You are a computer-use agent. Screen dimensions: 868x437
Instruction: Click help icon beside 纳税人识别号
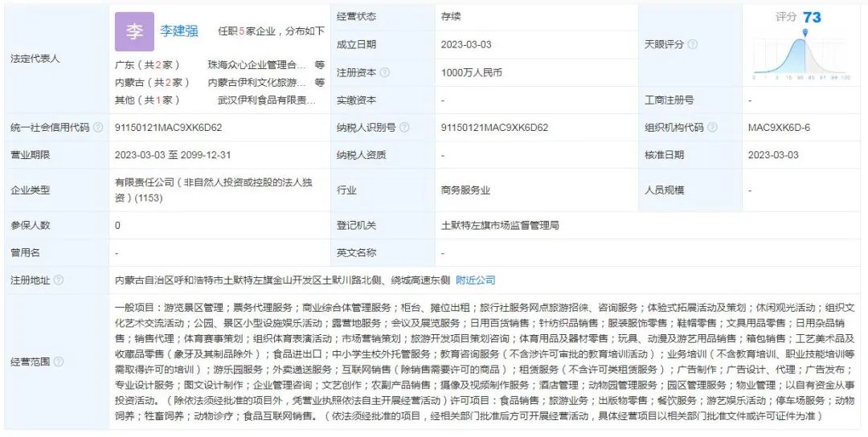(404, 128)
